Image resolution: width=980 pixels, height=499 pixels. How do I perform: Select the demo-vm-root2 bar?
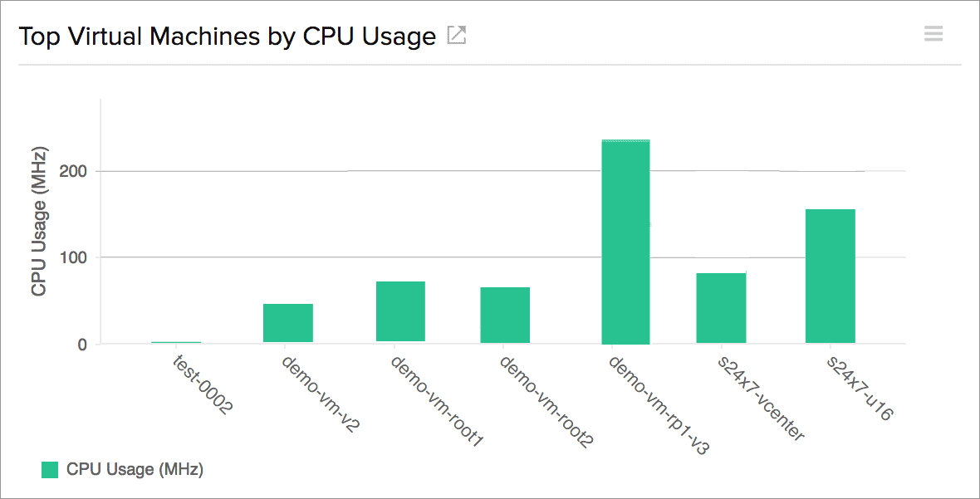(x=505, y=315)
